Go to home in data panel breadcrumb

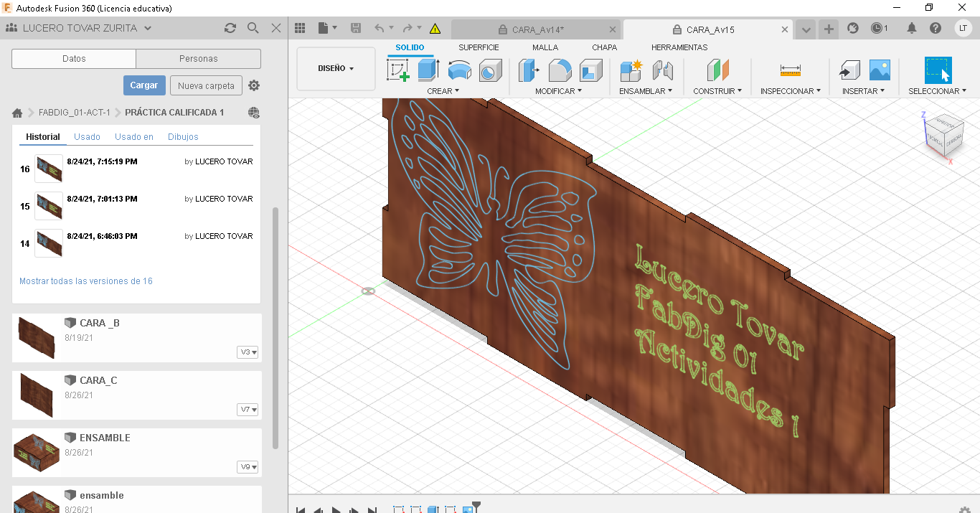pos(17,113)
